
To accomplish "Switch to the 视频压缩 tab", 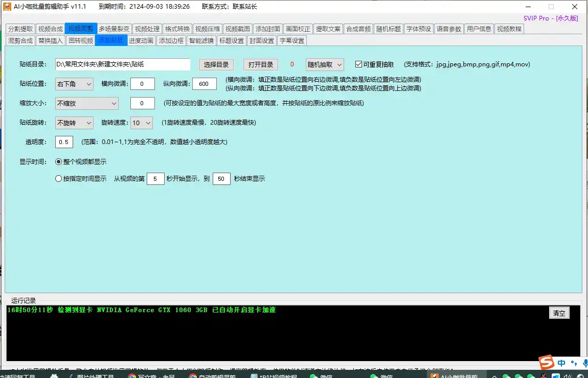I will click(208, 29).
